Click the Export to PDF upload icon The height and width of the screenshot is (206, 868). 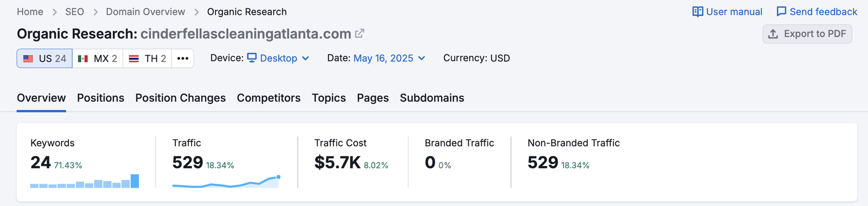(773, 34)
